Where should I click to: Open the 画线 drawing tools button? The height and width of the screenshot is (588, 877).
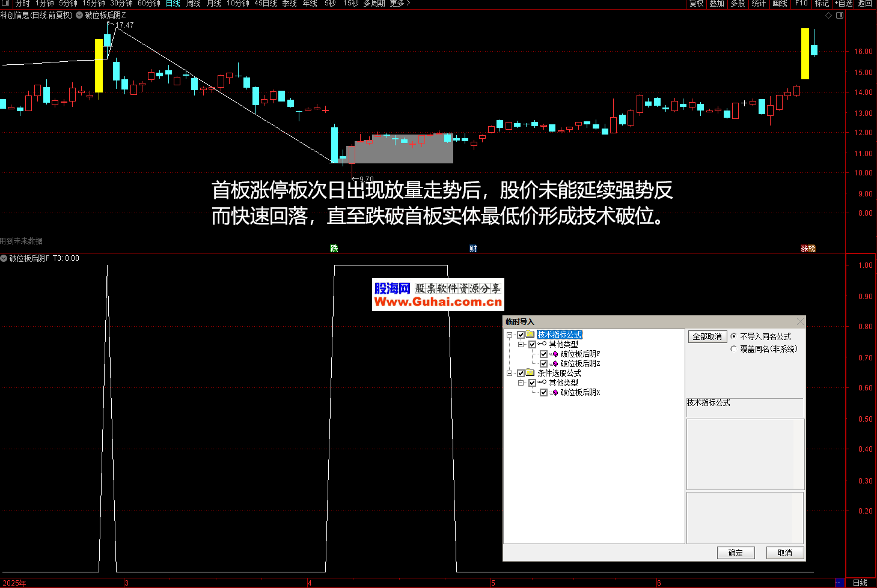tap(780, 3)
